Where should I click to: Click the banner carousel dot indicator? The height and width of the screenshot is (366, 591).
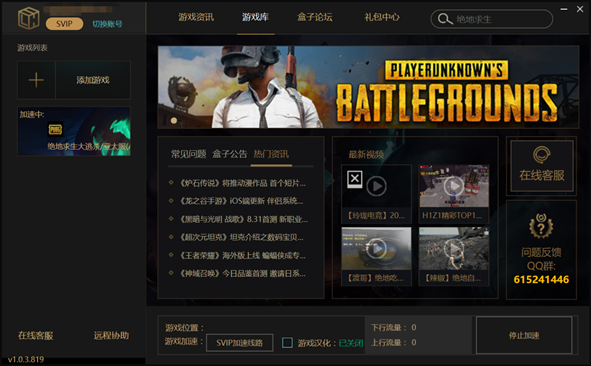pyautogui.click(x=174, y=121)
